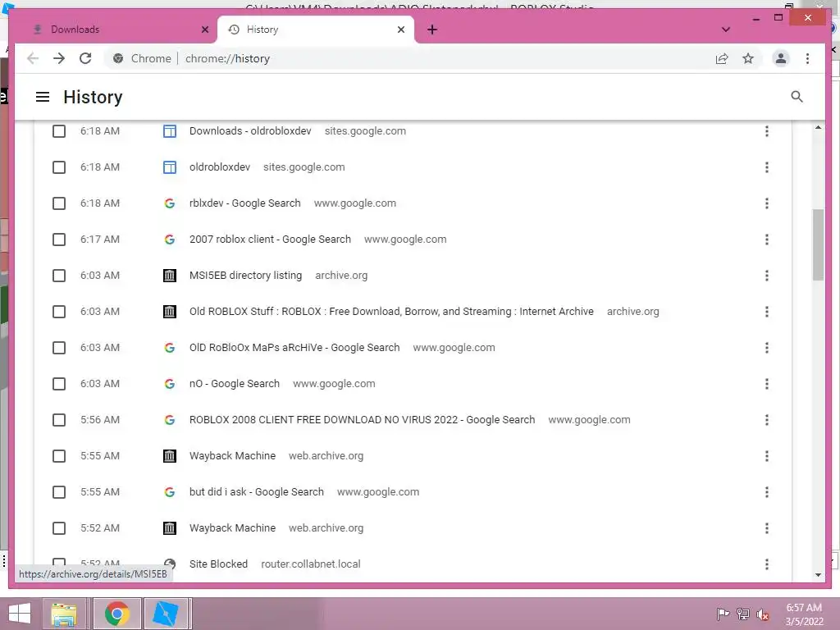Screen dimensions: 840x630
Task: Open the Action Center flag icon
Action: pos(723,614)
